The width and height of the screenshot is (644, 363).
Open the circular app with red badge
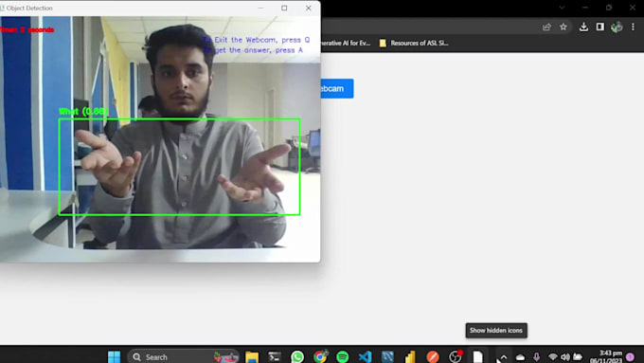(x=456, y=356)
